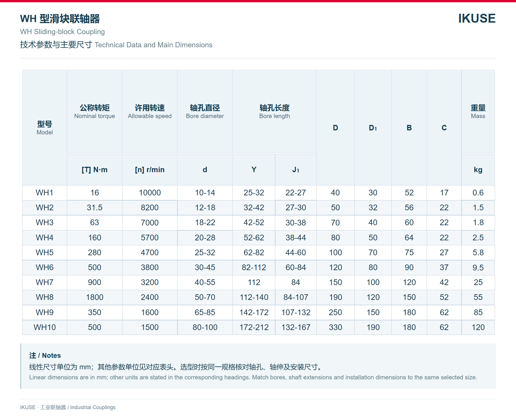Image resolution: width=516 pixels, height=420 pixels.
Task: Select the 3200 speed value for WH7
Action: pyautogui.click(x=150, y=282)
